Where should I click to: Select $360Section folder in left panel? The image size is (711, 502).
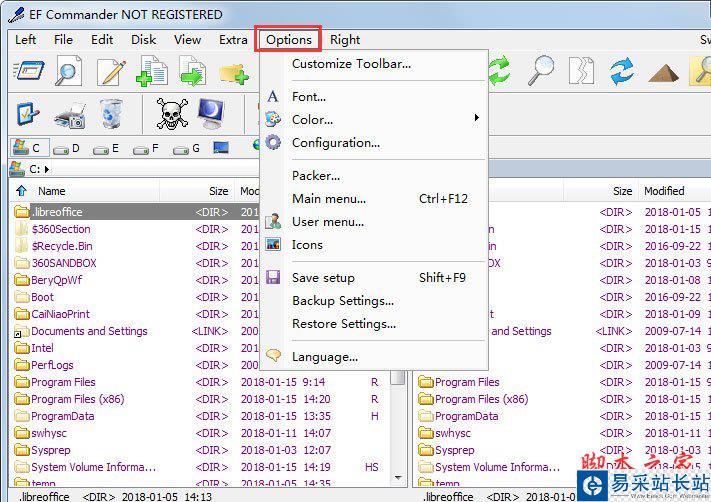click(61, 229)
